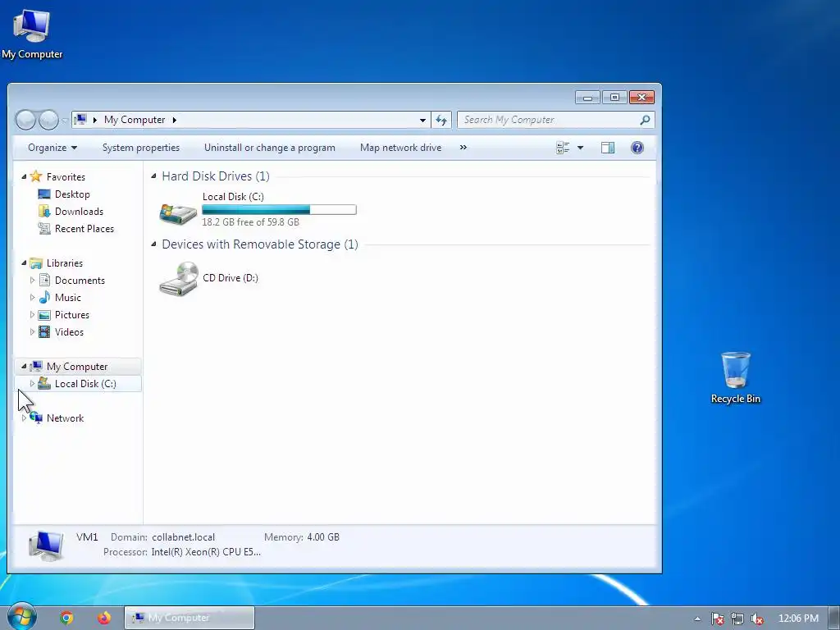840x630 pixels.
Task: Collapse the My Computer tree node
Action: pos(24,367)
